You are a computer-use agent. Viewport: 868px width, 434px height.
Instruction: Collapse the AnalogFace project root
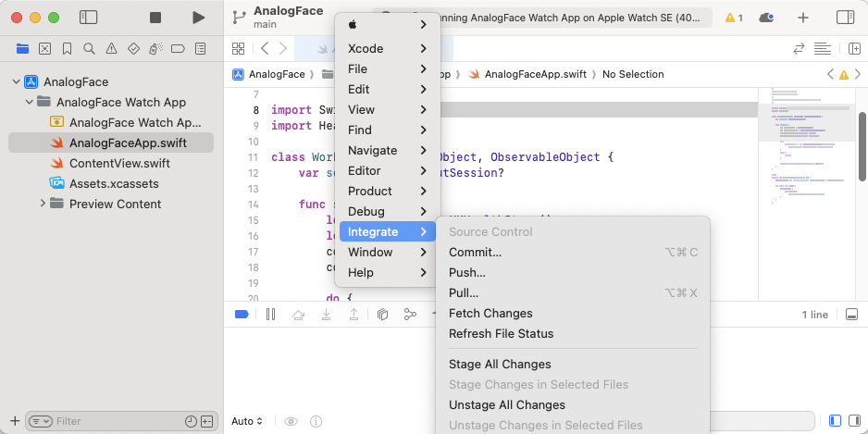coord(16,82)
